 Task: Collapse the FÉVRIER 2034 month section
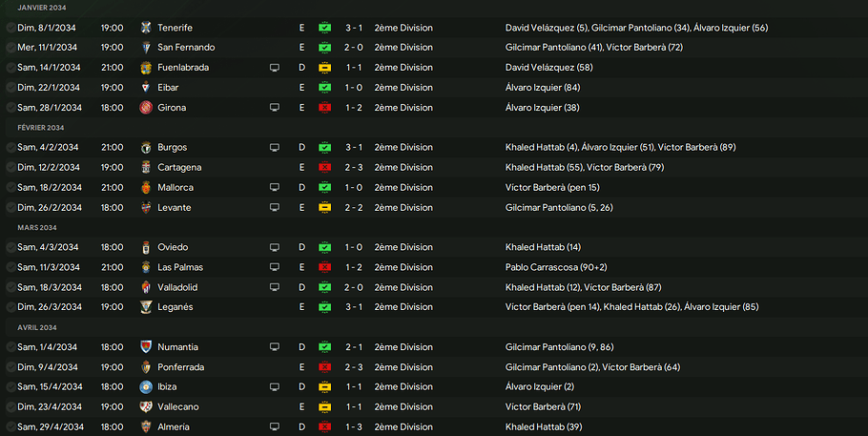41,128
